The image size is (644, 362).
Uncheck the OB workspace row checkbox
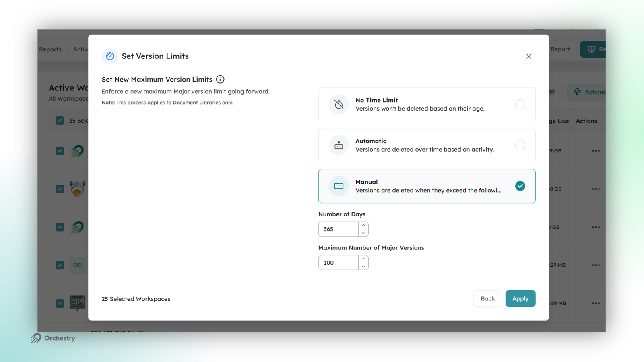tap(60, 265)
